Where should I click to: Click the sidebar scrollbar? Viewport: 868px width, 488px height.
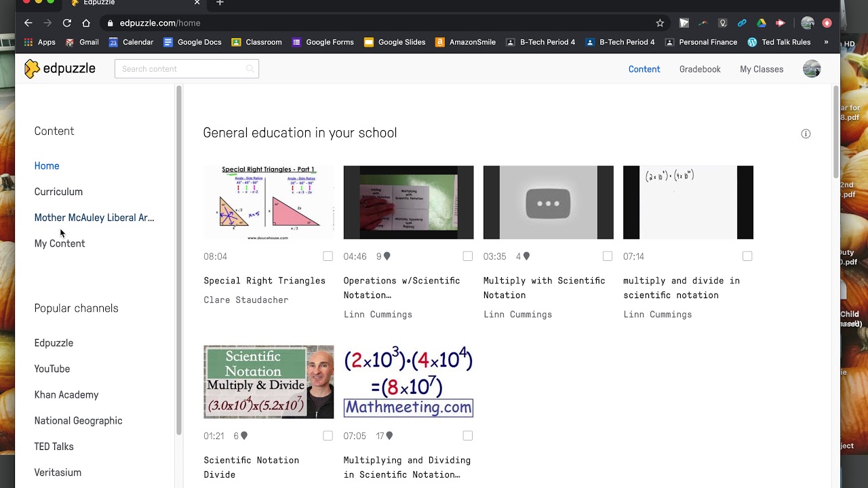coord(179,260)
